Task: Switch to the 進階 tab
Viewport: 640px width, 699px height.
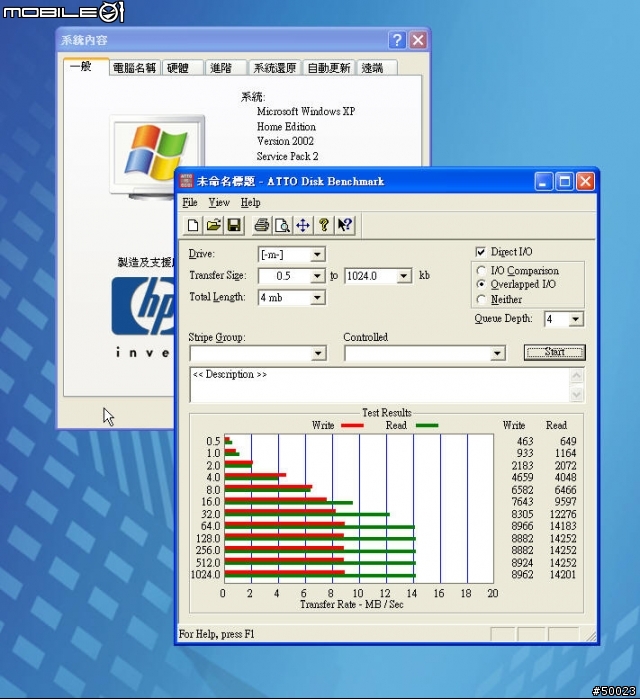Action: [226, 68]
